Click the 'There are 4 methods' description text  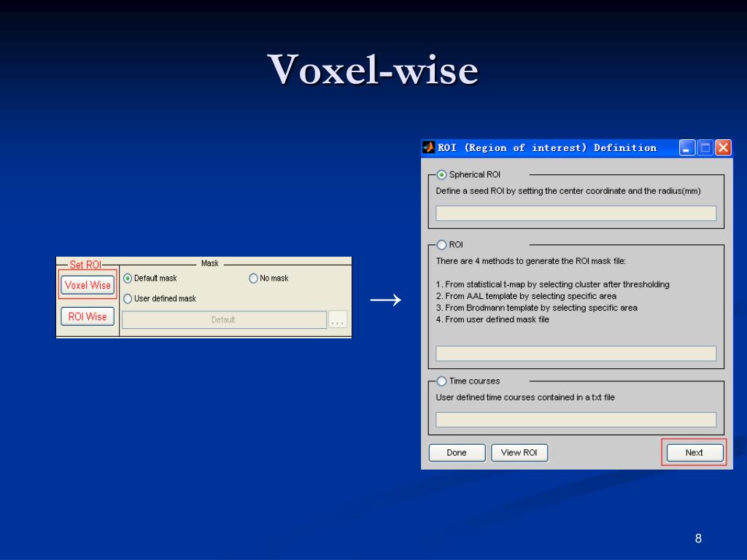coord(531,261)
